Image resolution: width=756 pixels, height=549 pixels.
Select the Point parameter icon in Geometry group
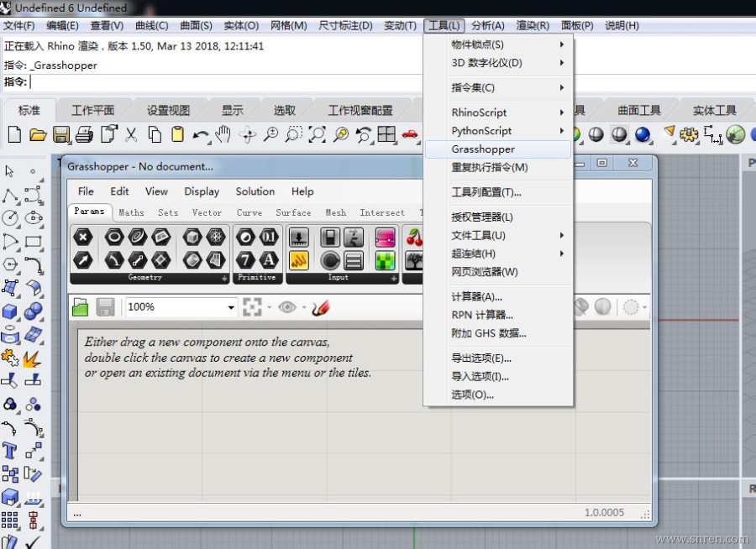(83, 238)
